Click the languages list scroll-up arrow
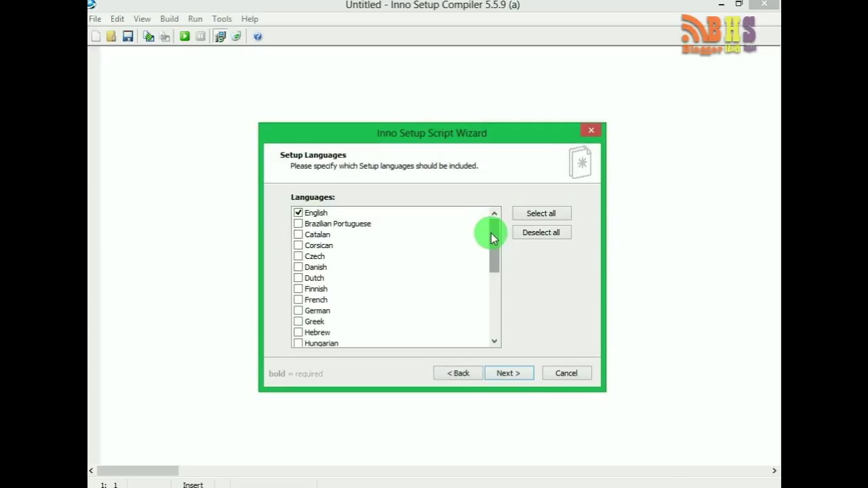 point(494,213)
